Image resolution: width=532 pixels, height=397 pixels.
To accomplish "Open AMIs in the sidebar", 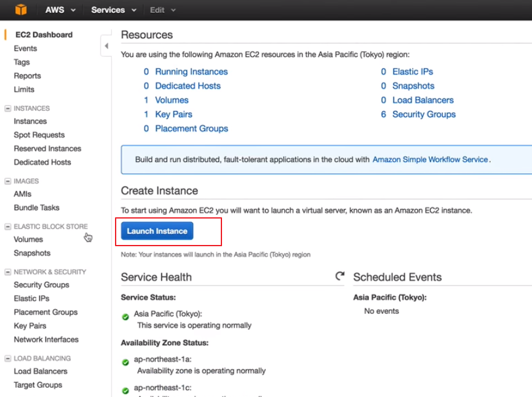I will pos(22,194).
